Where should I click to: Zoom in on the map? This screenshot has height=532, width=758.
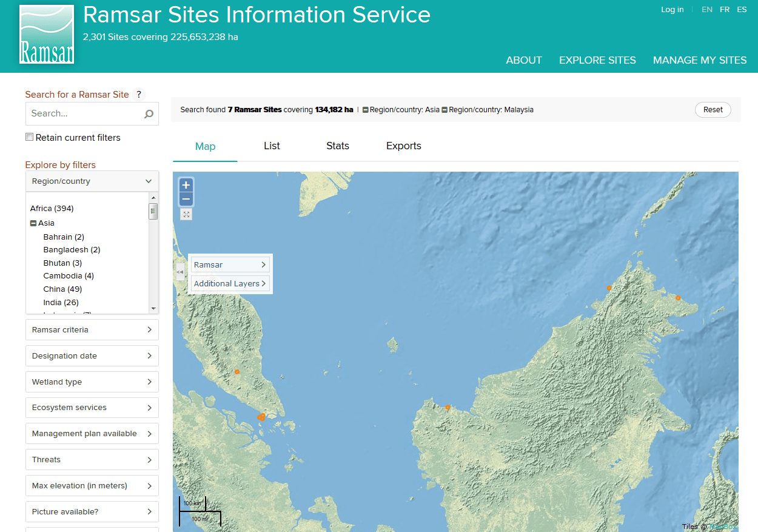[186, 185]
